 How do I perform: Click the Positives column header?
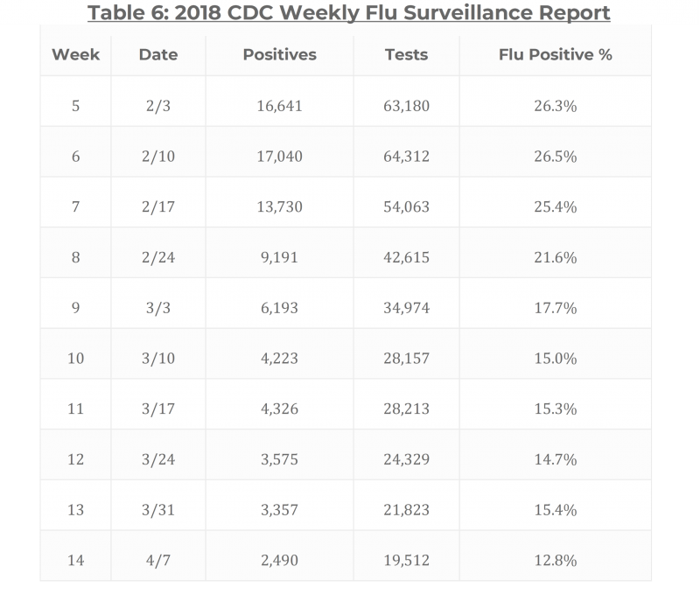279,54
